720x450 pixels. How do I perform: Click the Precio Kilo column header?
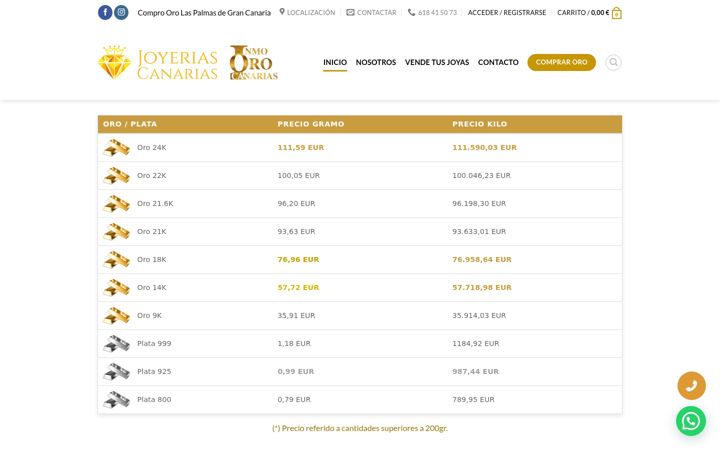pos(479,124)
